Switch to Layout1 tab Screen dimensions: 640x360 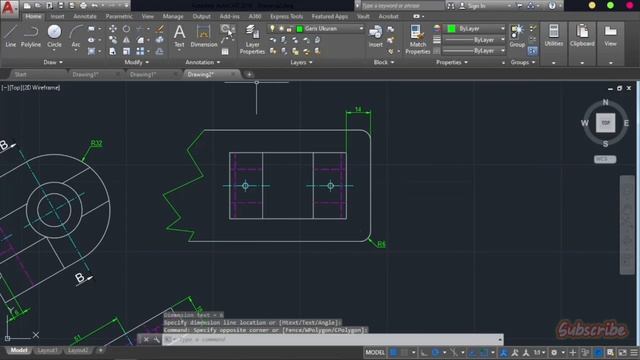47,350
